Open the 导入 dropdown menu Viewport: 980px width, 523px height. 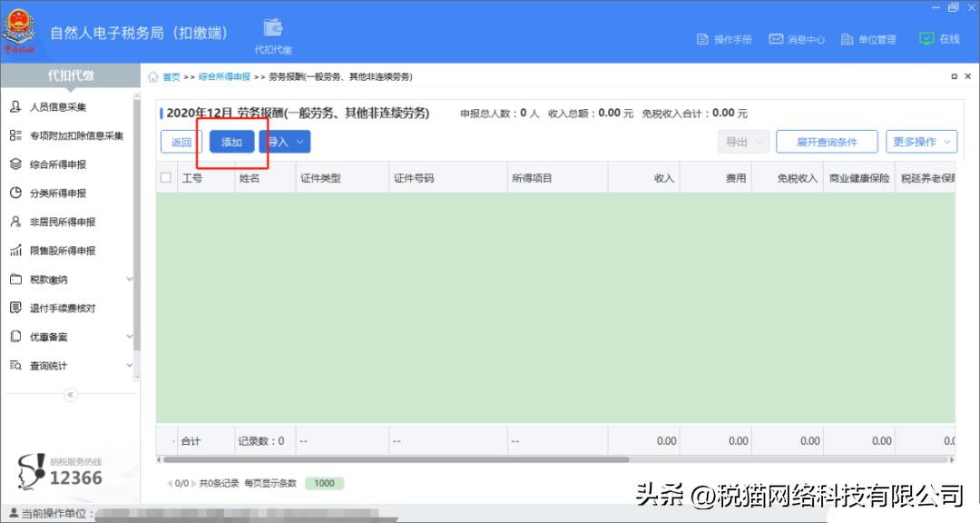(x=284, y=142)
